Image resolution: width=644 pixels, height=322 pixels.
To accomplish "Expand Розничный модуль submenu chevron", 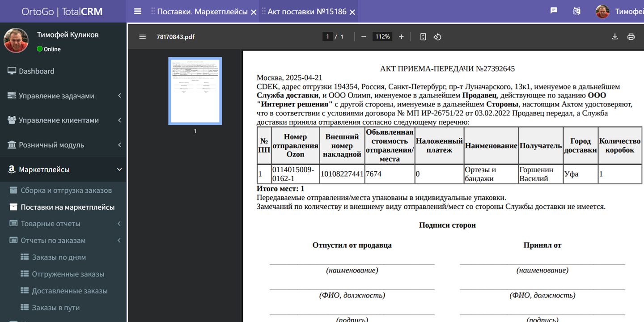I will 120,145.
